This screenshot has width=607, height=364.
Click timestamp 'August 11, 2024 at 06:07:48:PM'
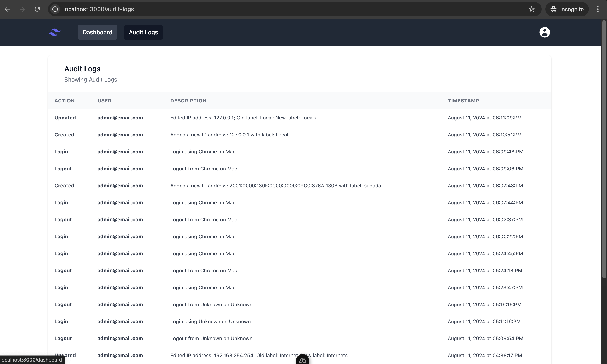click(x=485, y=186)
